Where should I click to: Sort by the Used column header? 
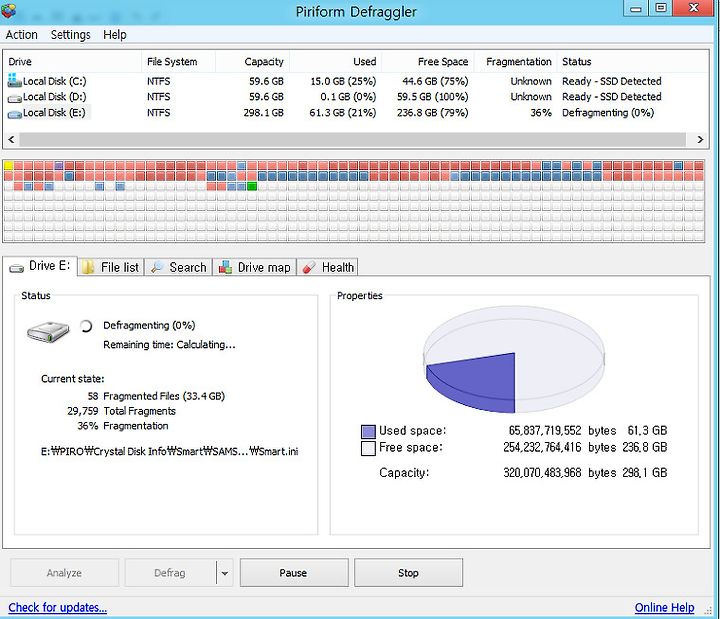pyautogui.click(x=336, y=62)
